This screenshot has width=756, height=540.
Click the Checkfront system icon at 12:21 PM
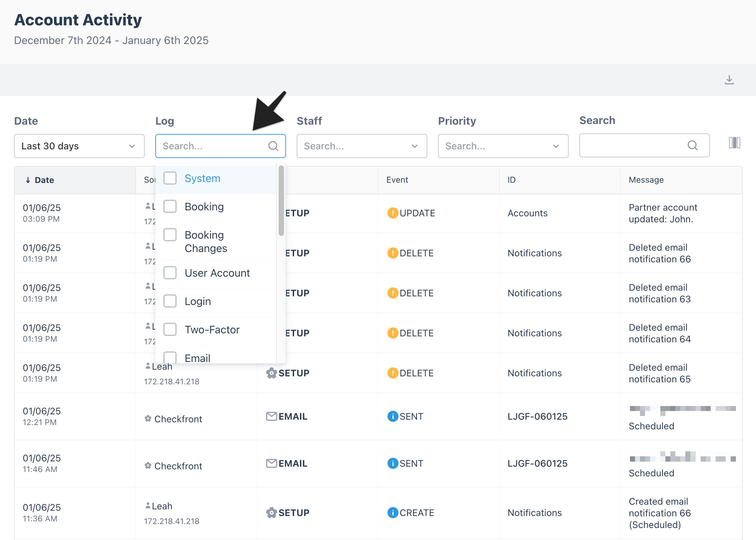(148, 419)
